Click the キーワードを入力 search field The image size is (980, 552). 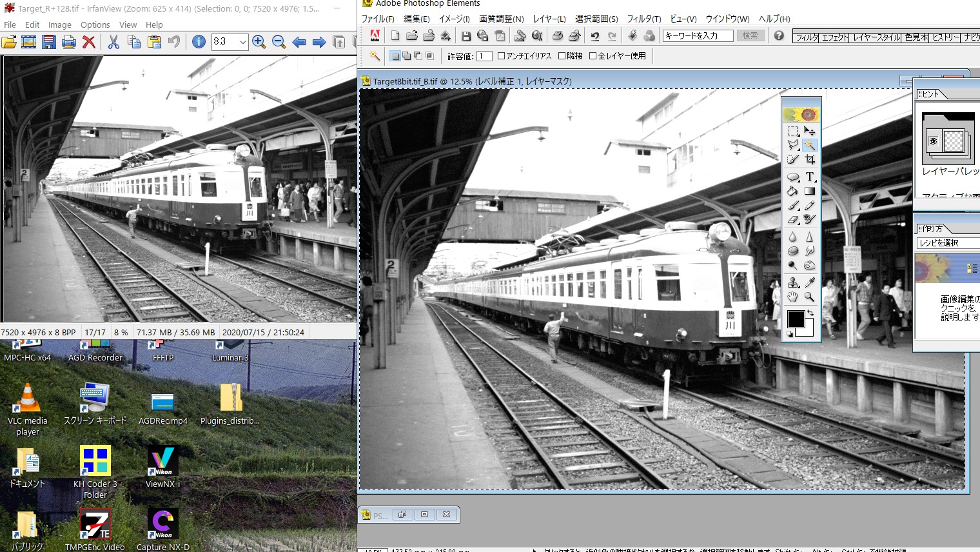coord(698,35)
